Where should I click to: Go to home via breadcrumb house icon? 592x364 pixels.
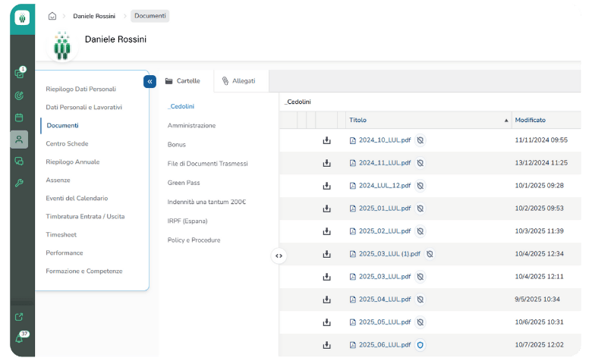click(52, 16)
